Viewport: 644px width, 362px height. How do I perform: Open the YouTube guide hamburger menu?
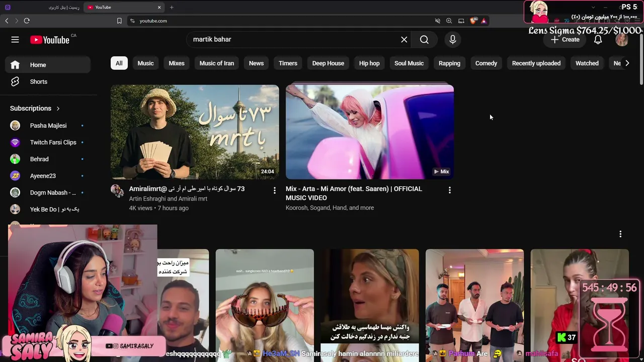pyautogui.click(x=15, y=40)
